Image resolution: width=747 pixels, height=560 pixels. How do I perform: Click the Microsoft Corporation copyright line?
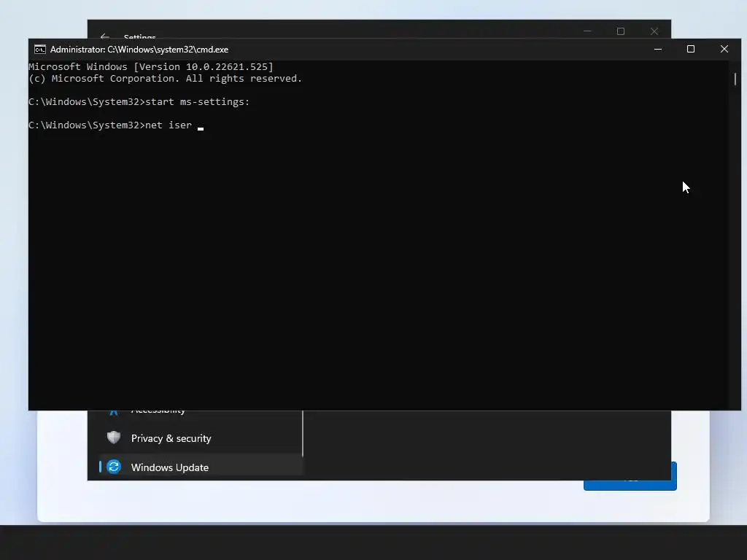coord(166,79)
